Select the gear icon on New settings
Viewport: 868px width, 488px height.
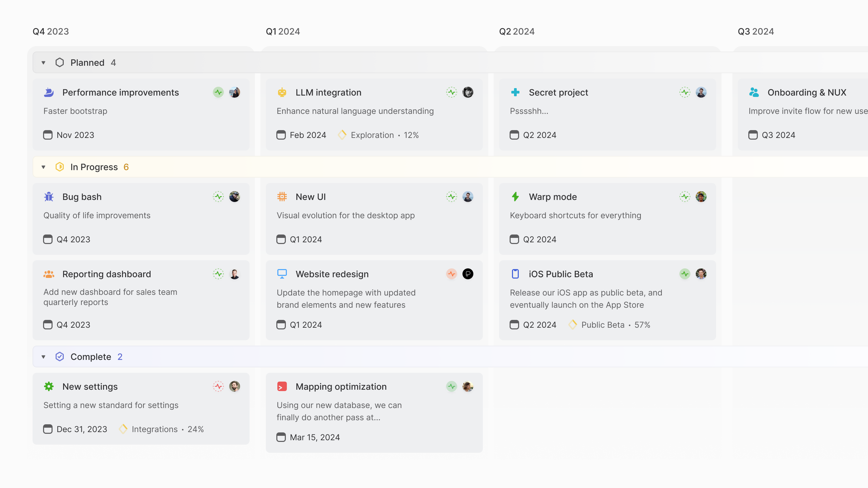point(48,386)
